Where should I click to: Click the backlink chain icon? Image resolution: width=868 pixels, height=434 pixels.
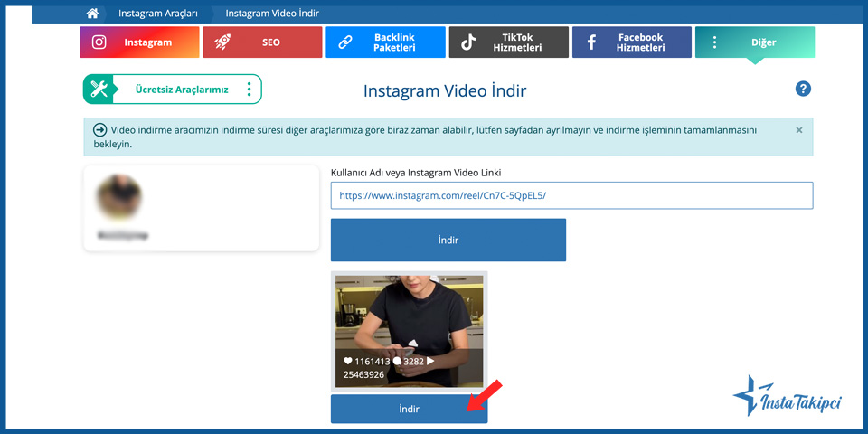345,42
